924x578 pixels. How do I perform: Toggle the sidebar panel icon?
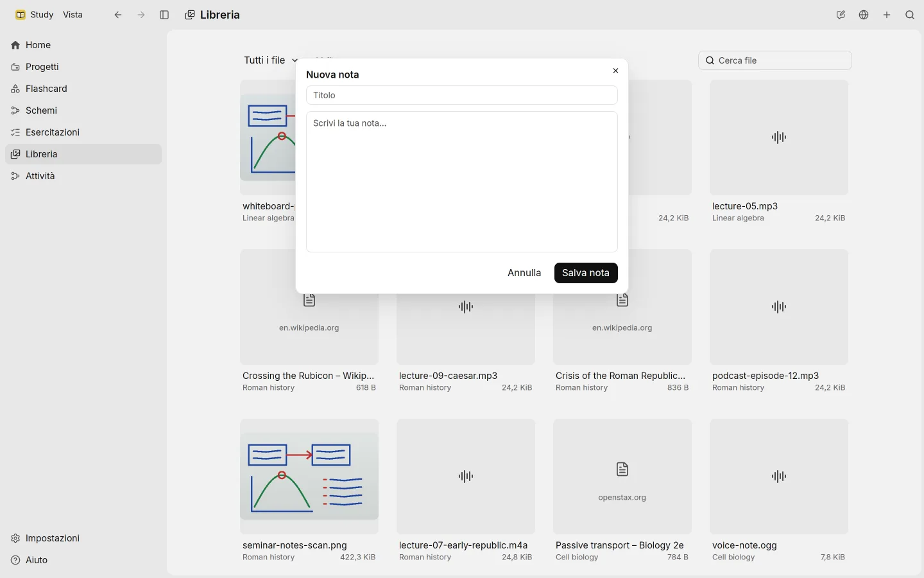[164, 15]
